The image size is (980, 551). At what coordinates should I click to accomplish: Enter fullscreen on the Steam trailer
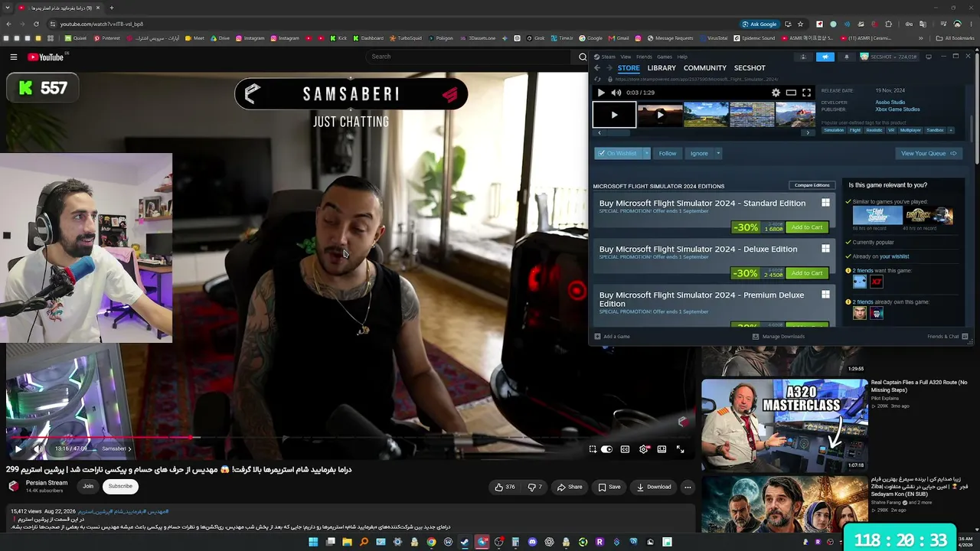coord(806,93)
